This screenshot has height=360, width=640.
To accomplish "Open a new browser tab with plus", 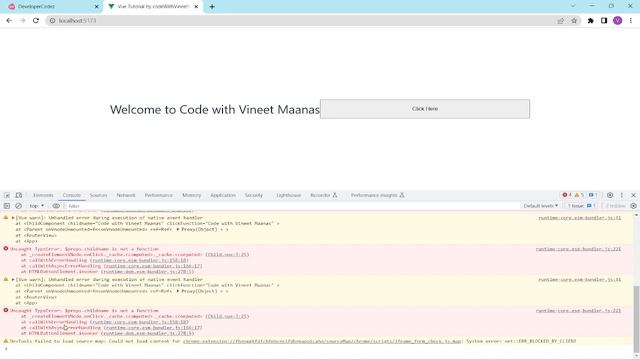I will click(212, 7).
